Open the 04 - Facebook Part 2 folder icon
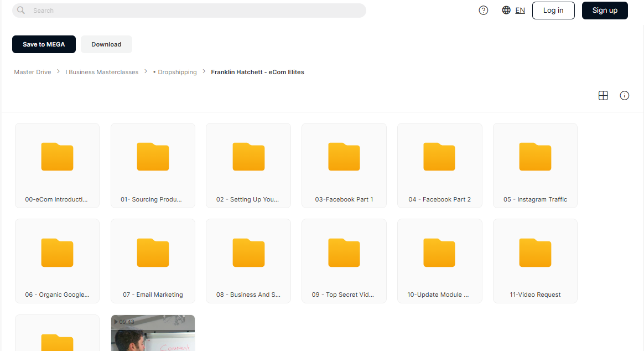Viewport: 644px width, 351px height. tap(439, 157)
